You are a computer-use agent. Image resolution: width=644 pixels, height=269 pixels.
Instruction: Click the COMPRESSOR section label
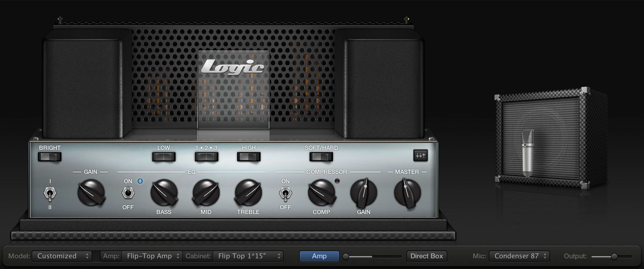(327, 172)
